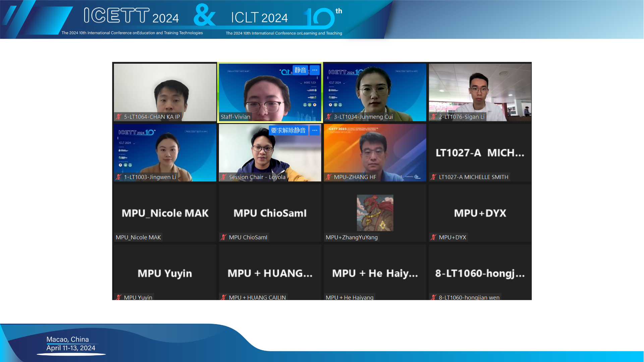
Task: Click the muted mic icon on LT1027-A MICHELLE SMITH
Action: [x=433, y=177]
